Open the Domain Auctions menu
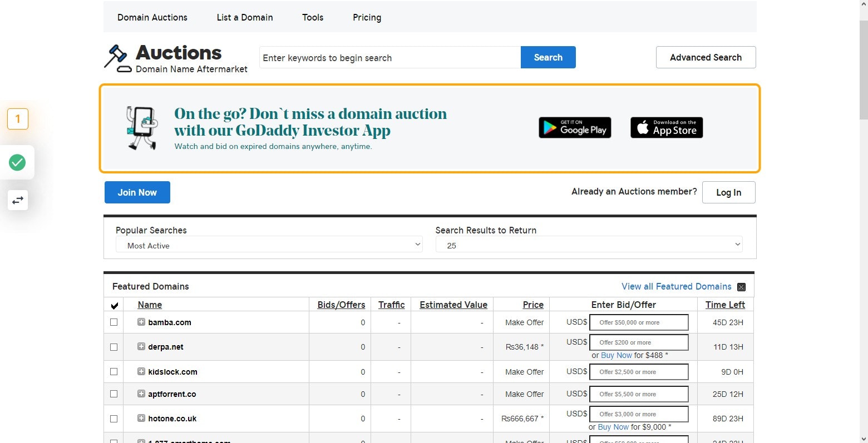This screenshot has width=868, height=443. point(152,17)
